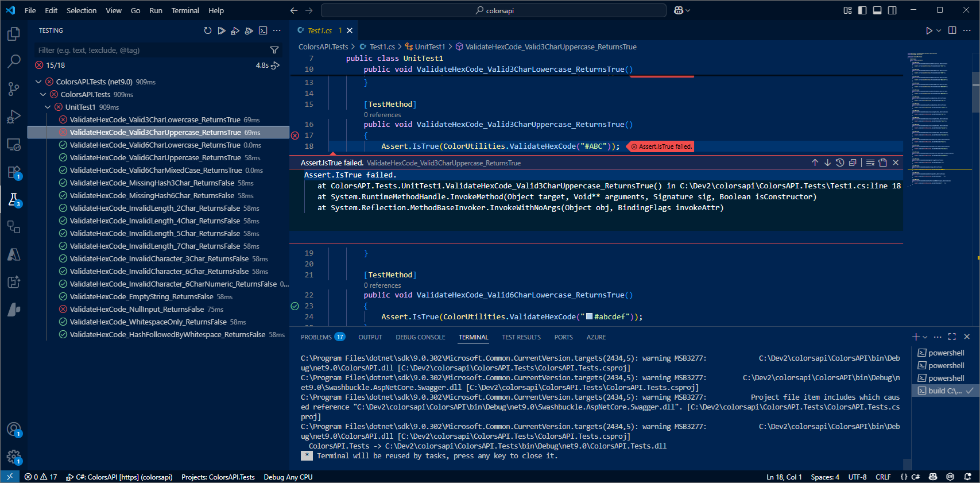Open the Source Control view
Viewport: 980px width, 483px height.
tap(14, 88)
